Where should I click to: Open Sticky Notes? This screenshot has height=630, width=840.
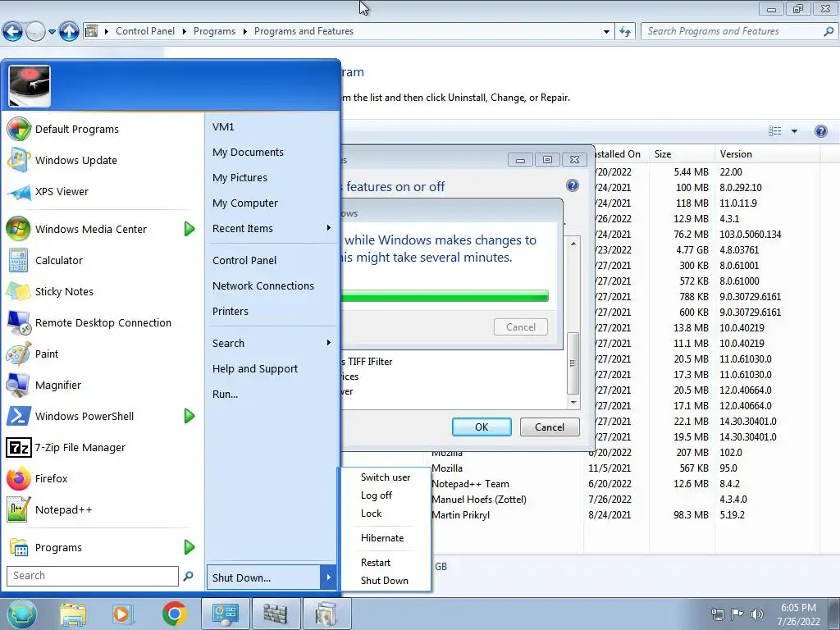click(x=64, y=291)
